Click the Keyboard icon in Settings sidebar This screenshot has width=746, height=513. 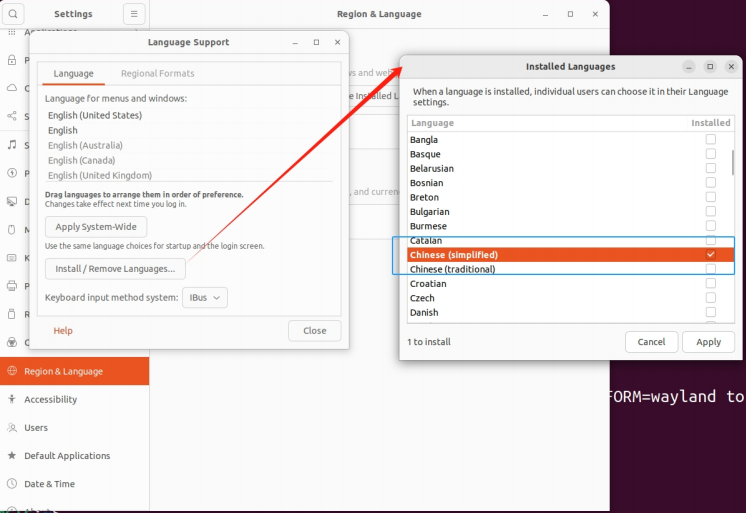coord(12,257)
